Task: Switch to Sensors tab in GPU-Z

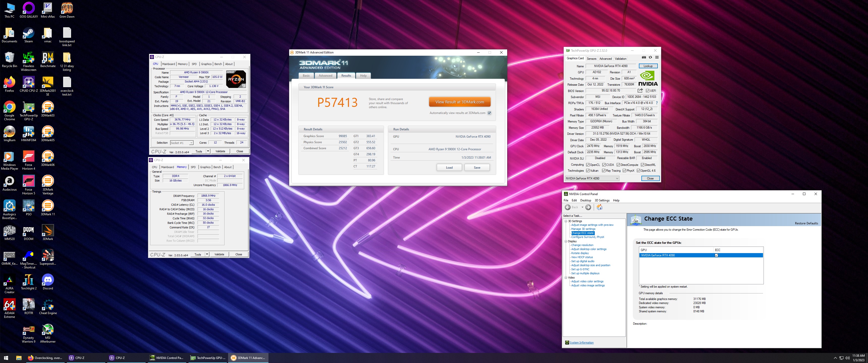Action: coord(591,58)
